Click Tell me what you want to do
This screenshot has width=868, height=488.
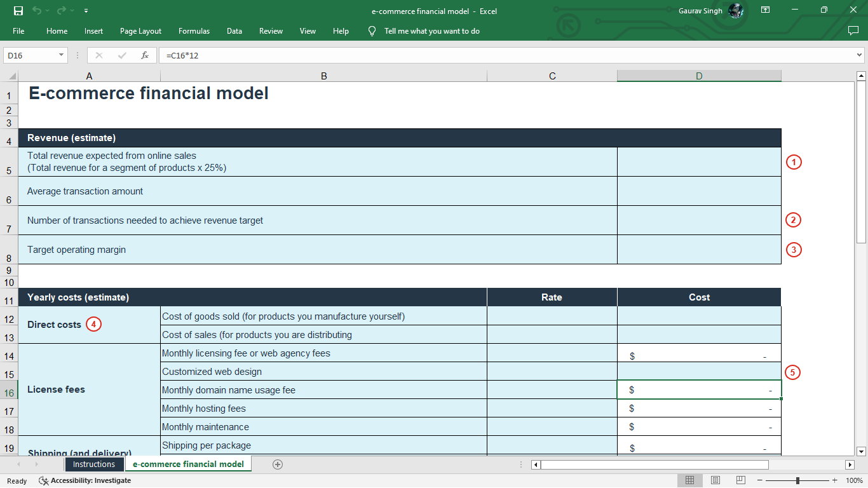(x=432, y=31)
